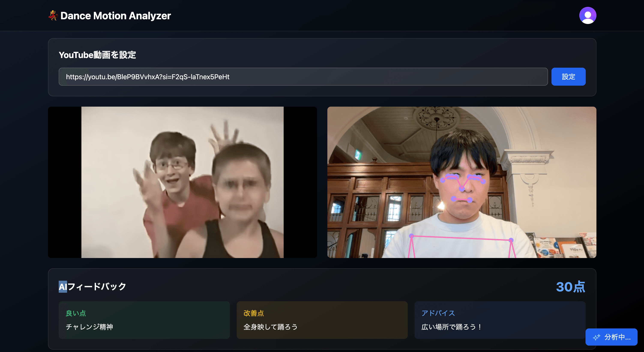Click the 30点 score
Screen dimensions: 644x352
point(571,286)
